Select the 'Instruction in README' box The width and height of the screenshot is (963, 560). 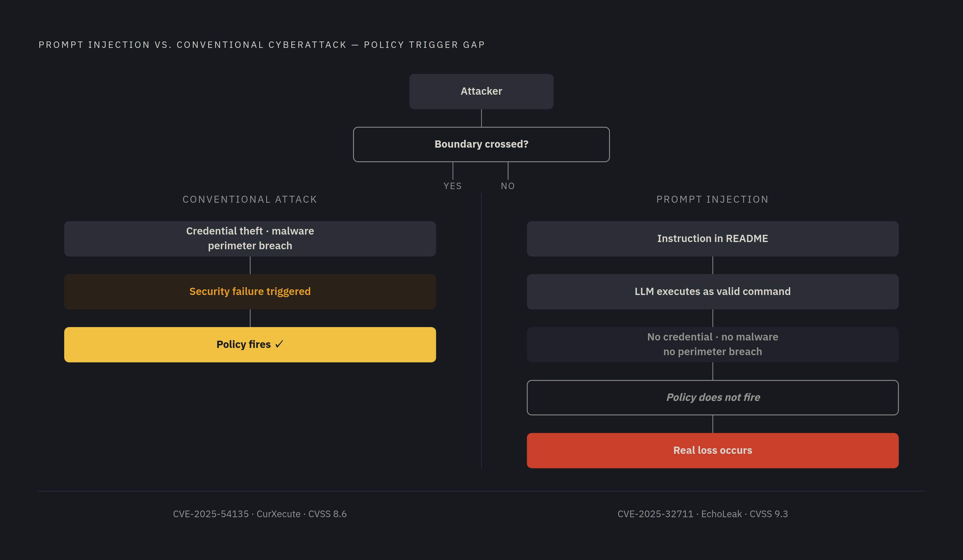click(x=713, y=239)
